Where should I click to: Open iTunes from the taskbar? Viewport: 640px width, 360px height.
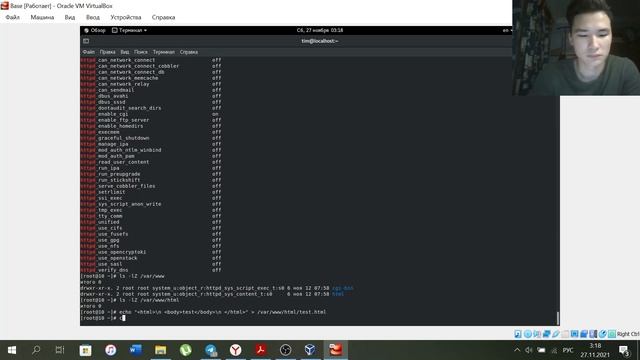tap(111, 350)
